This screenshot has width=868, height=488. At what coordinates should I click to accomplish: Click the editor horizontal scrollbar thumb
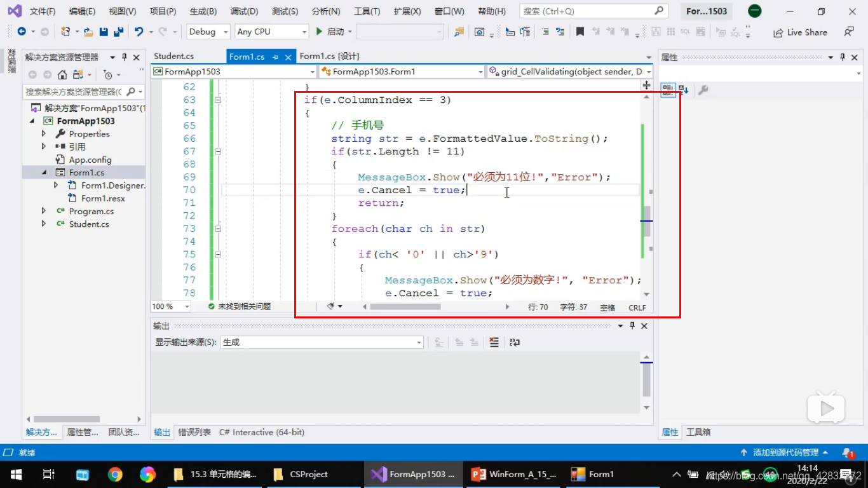[405, 306]
